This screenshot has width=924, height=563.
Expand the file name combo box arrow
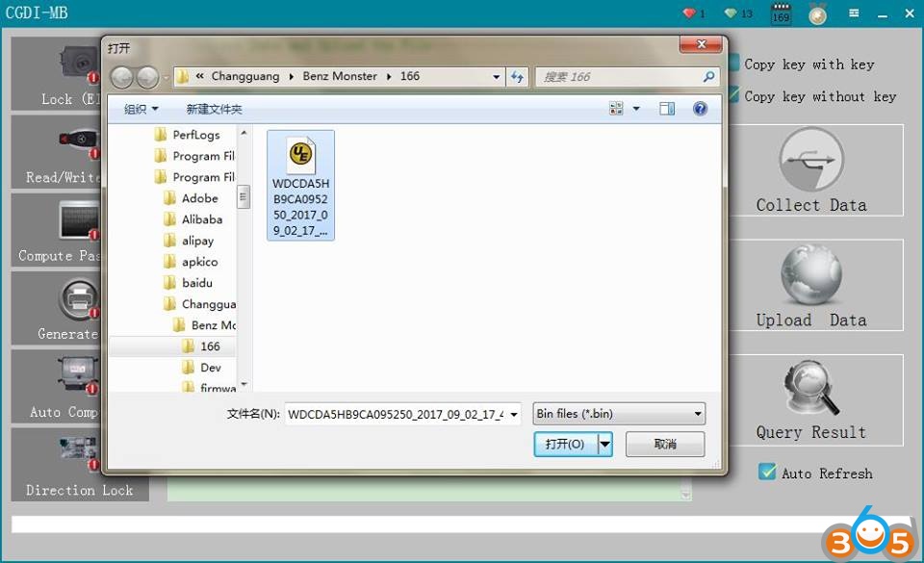tap(513, 414)
